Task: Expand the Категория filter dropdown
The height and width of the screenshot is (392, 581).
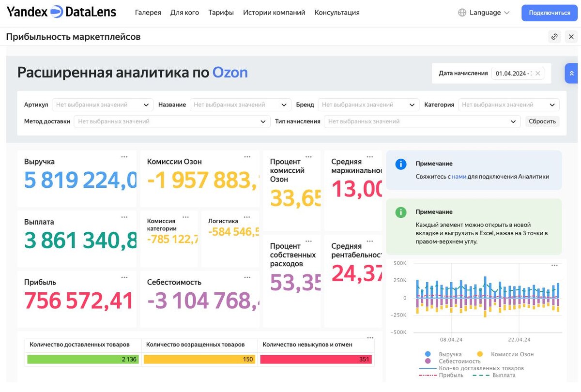Action: click(508, 105)
